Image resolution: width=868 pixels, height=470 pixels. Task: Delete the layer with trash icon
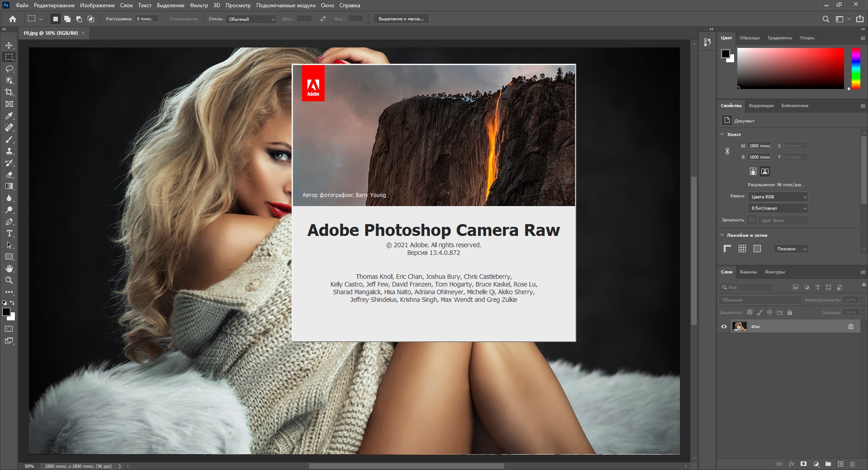852,464
